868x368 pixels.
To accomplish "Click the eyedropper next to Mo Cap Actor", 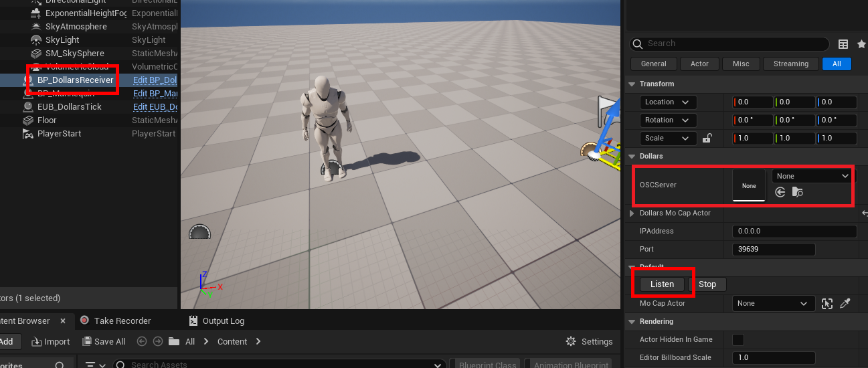I will [x=845, y=304].
